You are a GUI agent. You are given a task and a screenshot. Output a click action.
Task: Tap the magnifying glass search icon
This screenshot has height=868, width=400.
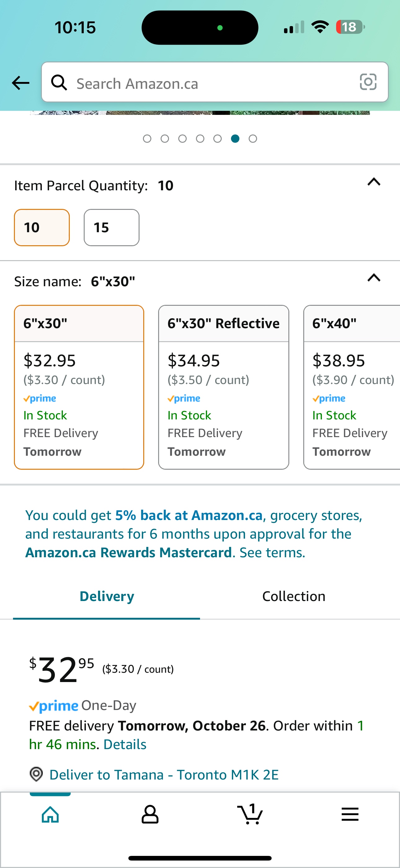(59, 83)
